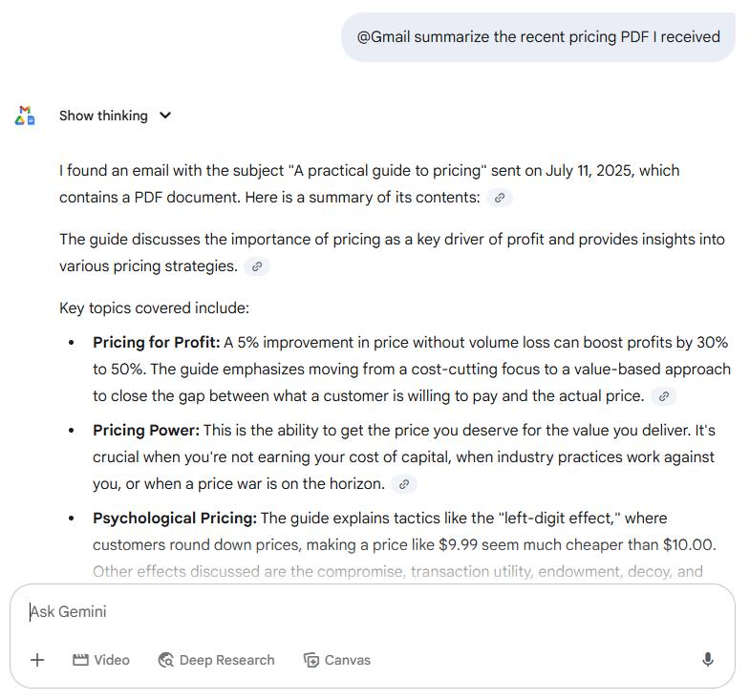Click the faded "Other effects discussed" line
The height and width of the screenshot is (700, 750).
(397, 572)
